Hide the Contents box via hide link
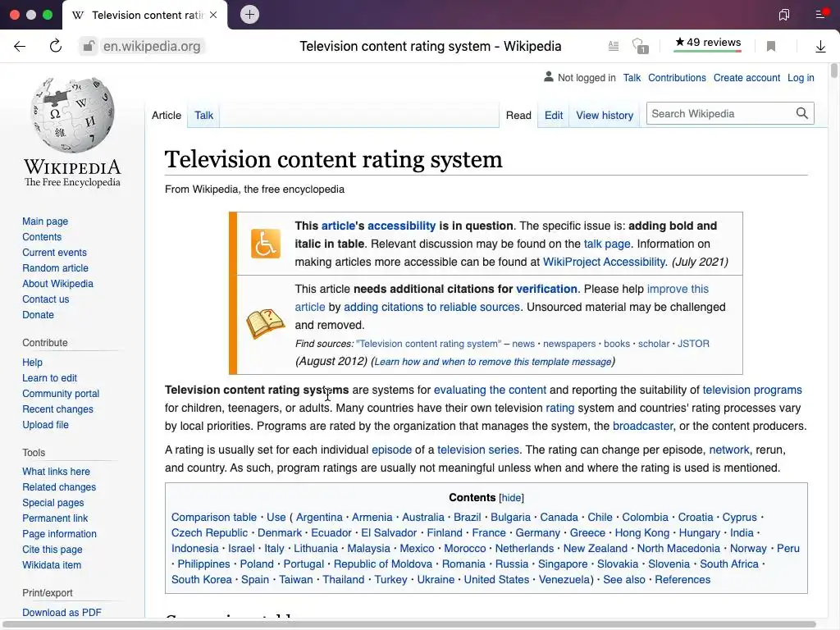Screen dimensions: 840x630 (x=511, y=498)
